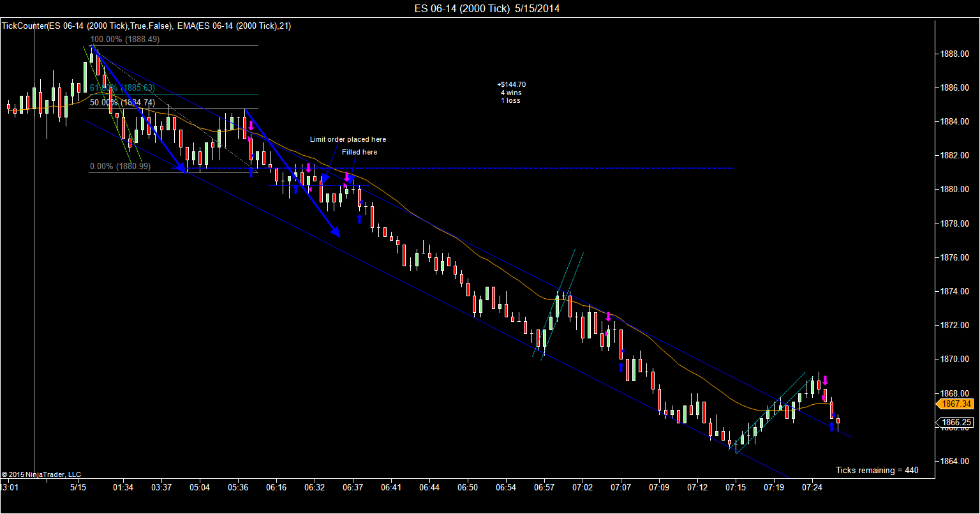This screenshot has width=980, height=514.
Task: Click the 06:54 time axis label
Action: 506,487
